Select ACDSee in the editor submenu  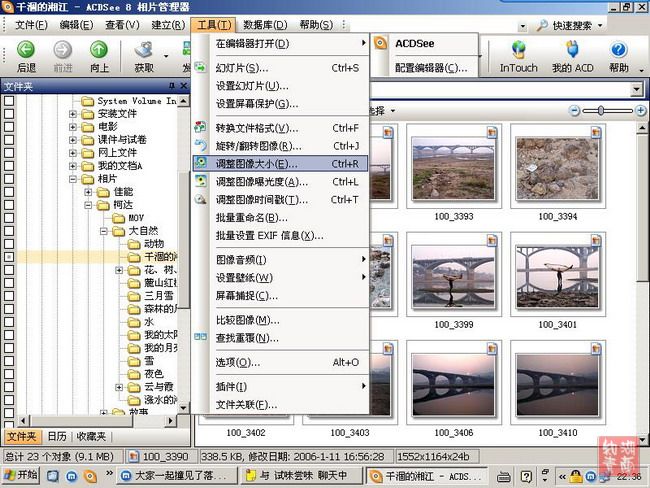(415, 44)
